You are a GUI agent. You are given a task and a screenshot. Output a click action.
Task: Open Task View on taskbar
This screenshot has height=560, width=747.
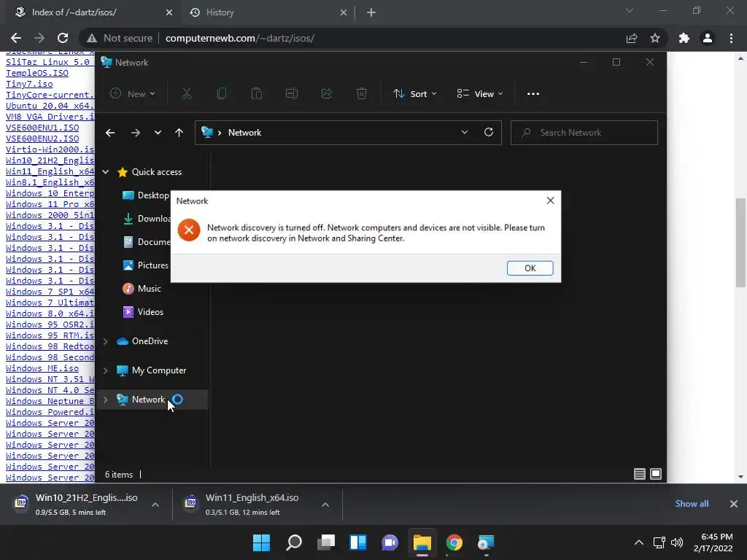(326, 542)
